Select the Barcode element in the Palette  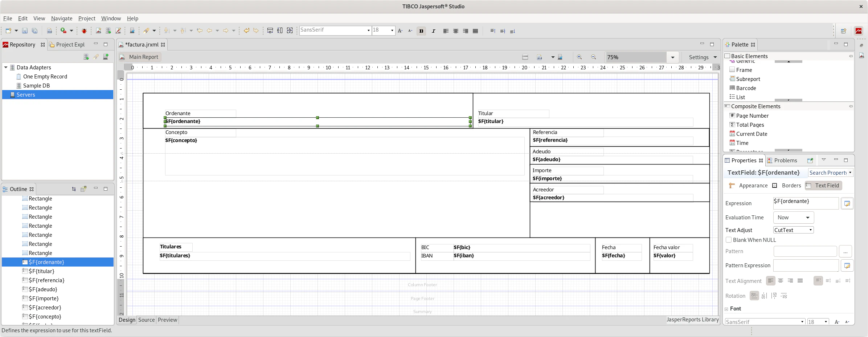(x=745, y=88)
